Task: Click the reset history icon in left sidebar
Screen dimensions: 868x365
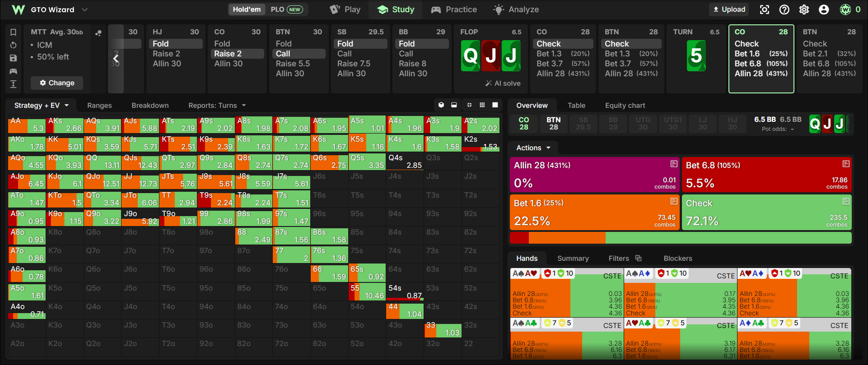Action: (14, 45)
